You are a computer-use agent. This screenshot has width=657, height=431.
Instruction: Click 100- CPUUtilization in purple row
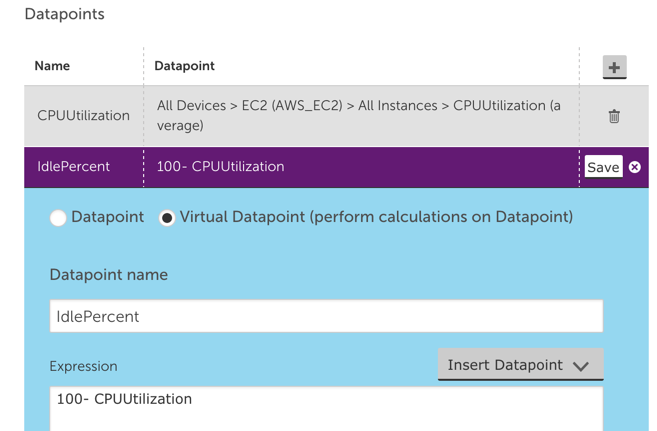pyautogui.click(x=220, y=166)
